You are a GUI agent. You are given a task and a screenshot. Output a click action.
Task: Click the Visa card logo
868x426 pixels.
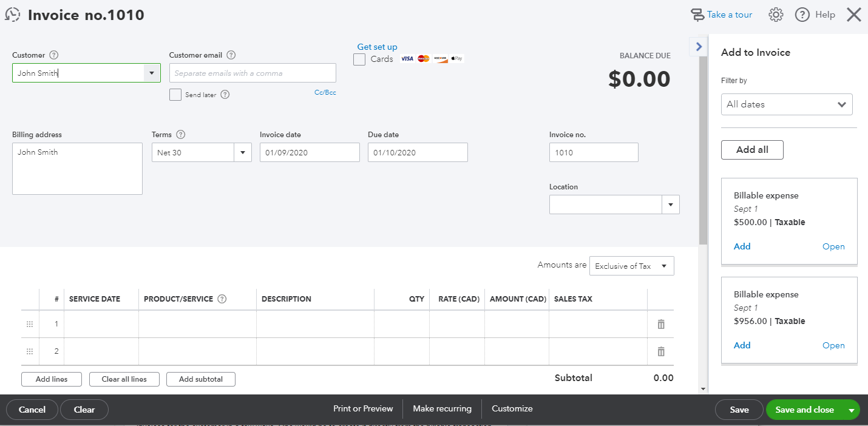pos(407,59)
